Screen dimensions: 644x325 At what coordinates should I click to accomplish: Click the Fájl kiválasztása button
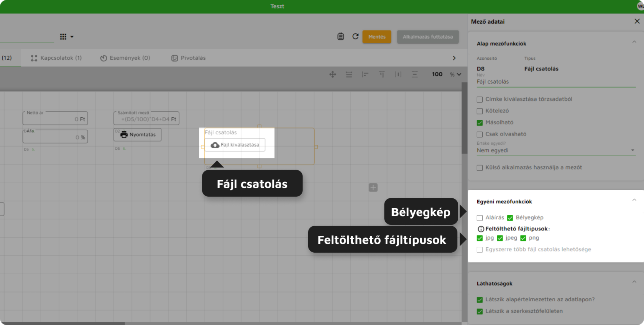(235, 145)
